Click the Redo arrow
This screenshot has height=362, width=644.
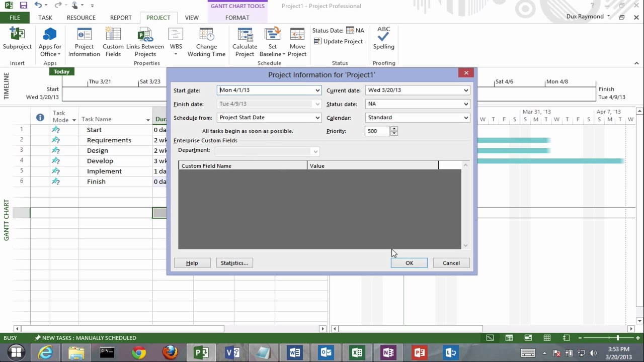(58, 6)
